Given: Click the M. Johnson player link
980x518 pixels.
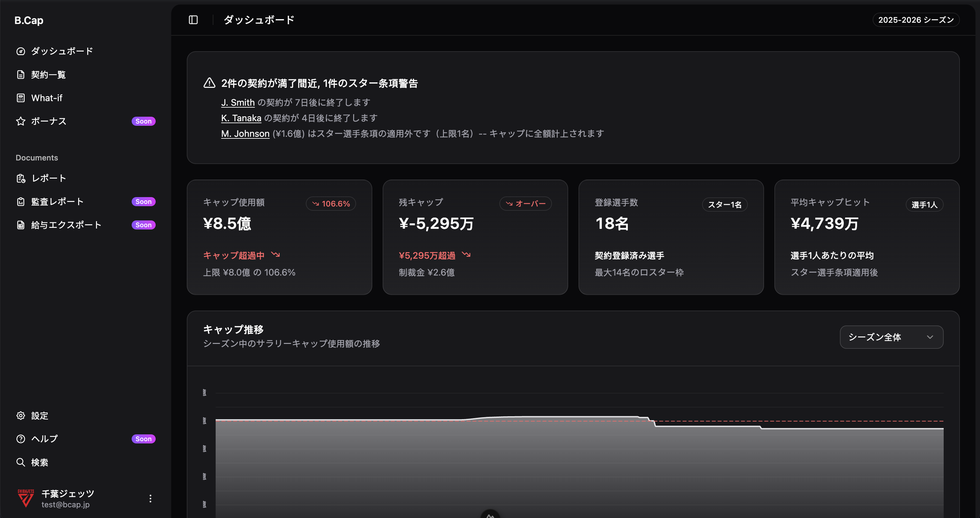Looking at the screenshot, I should (245, 133).
